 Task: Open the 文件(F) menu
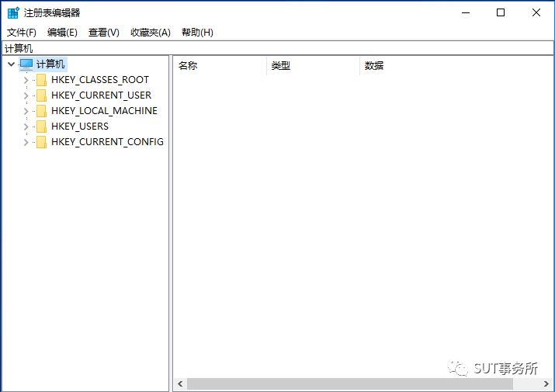pos(22,33)
